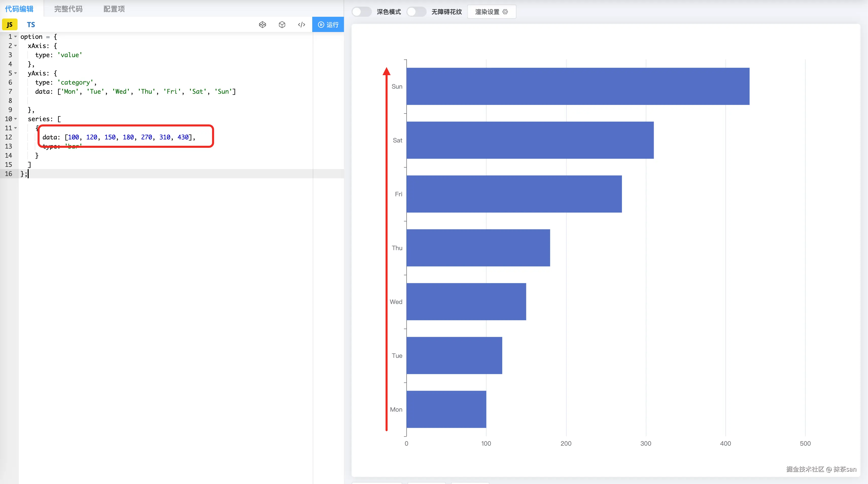Click the gear icon in 渲染设置
This screenshot has height=484, width=868.
[x=505, y=12]
